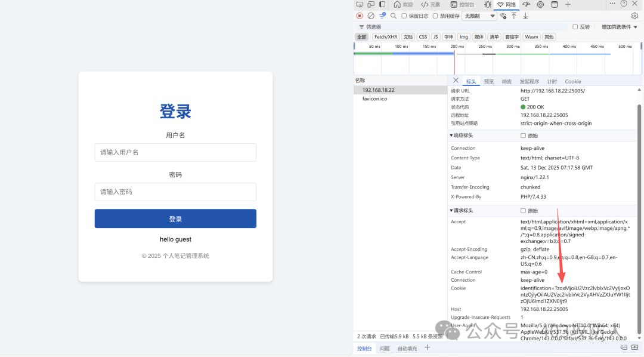This screenshot has height=357, width=644.
Task: Focus the 筛选器 filter input
Action: click(462, 27)
